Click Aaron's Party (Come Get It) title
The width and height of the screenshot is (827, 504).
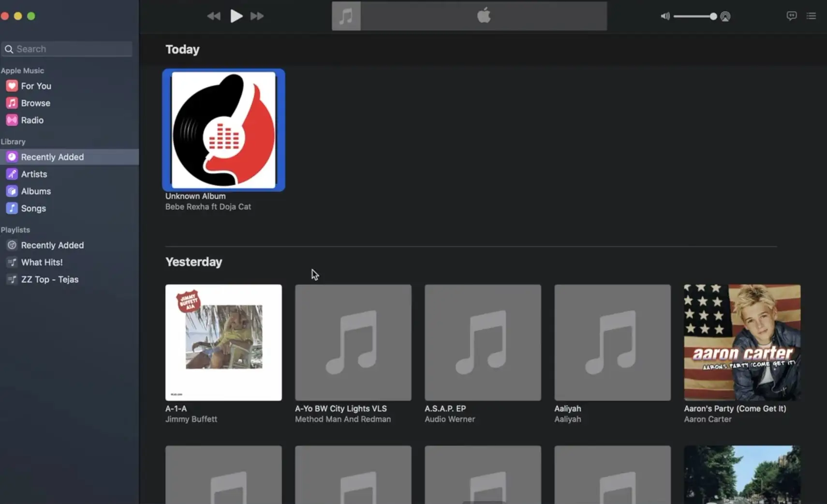tap(735, 409)
